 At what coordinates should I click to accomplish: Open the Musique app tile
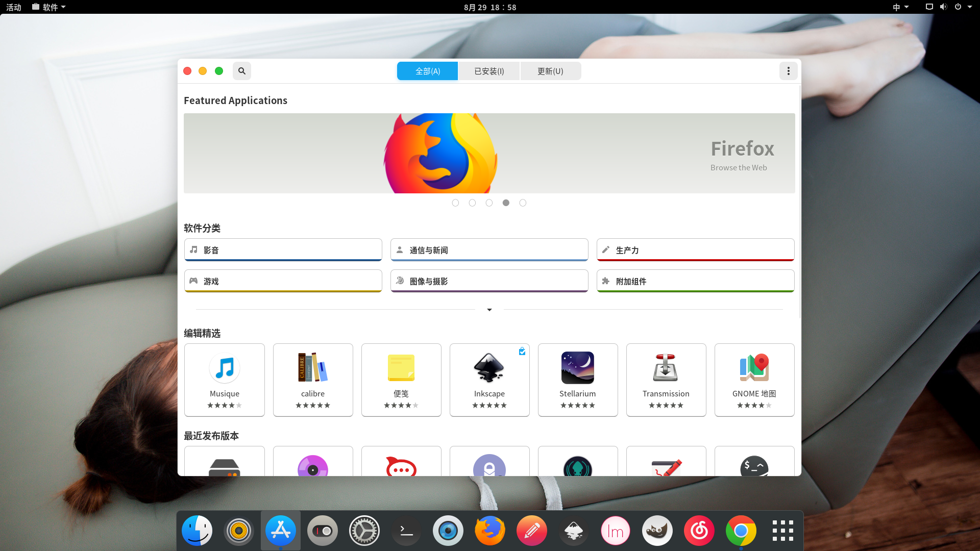[225, 380]
